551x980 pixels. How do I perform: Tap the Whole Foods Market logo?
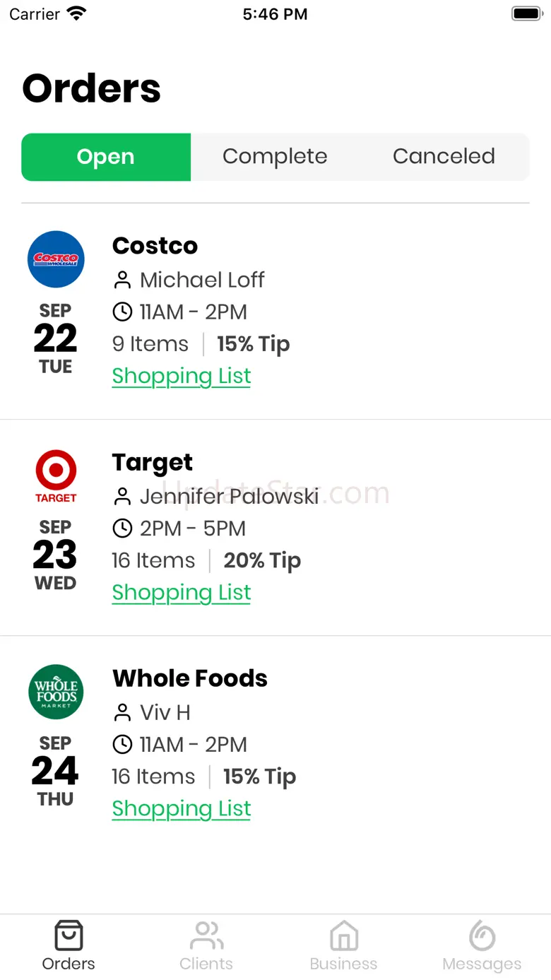(x=56, y=692)
